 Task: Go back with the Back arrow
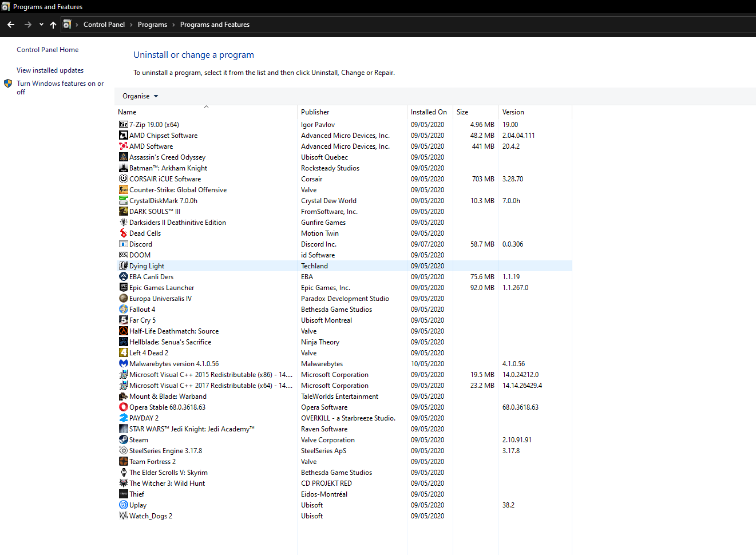[11, 25]
